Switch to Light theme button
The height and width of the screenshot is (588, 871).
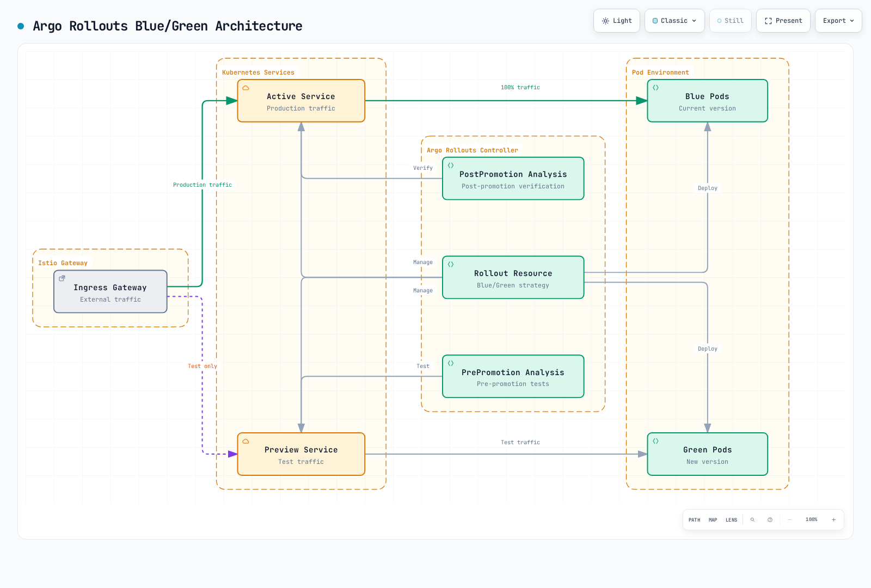point(617,21)
